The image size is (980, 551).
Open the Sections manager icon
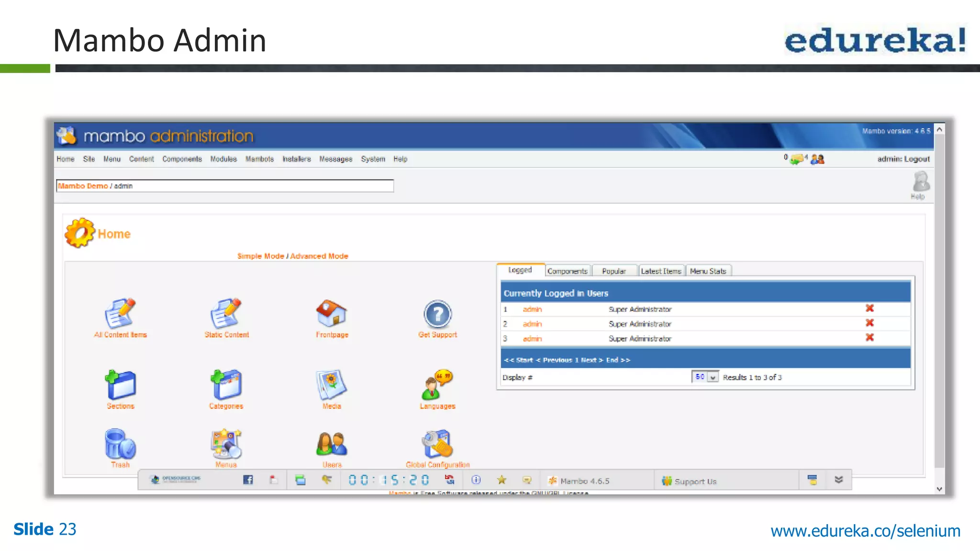[x=120, y=385]
